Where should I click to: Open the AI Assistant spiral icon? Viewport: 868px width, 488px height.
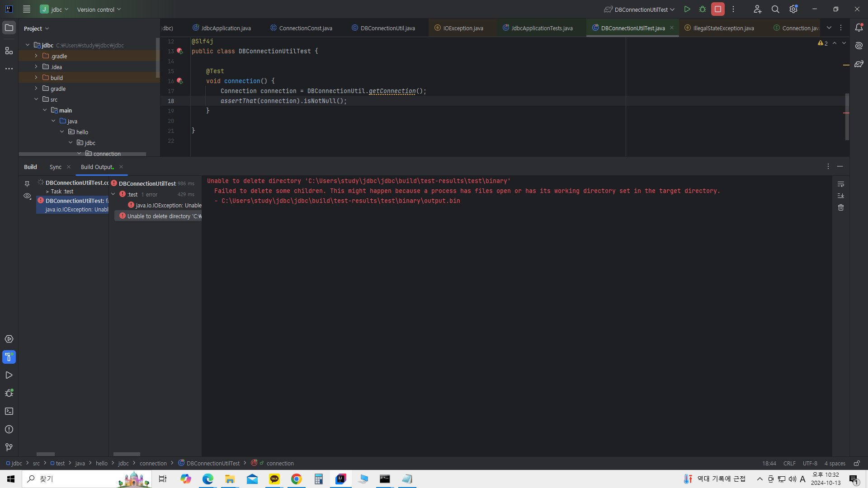click(x=859, y=46)
